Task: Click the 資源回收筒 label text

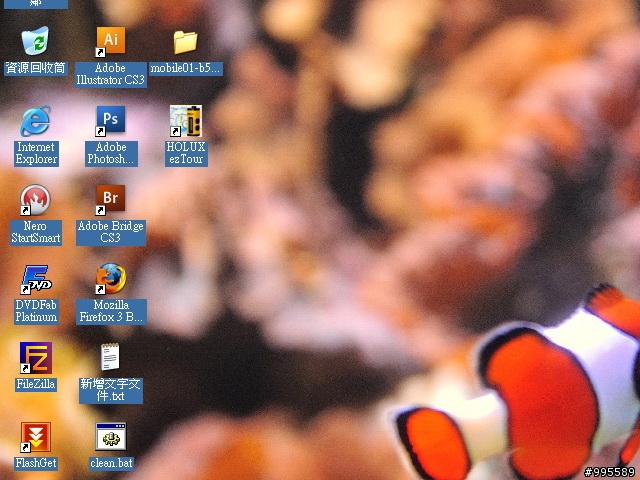Action: pos(36,68)
